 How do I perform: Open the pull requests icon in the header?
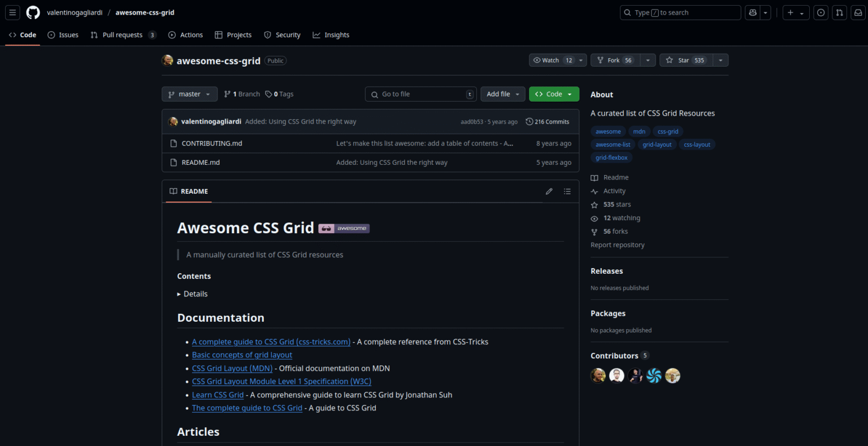click(x=839, y=12)
